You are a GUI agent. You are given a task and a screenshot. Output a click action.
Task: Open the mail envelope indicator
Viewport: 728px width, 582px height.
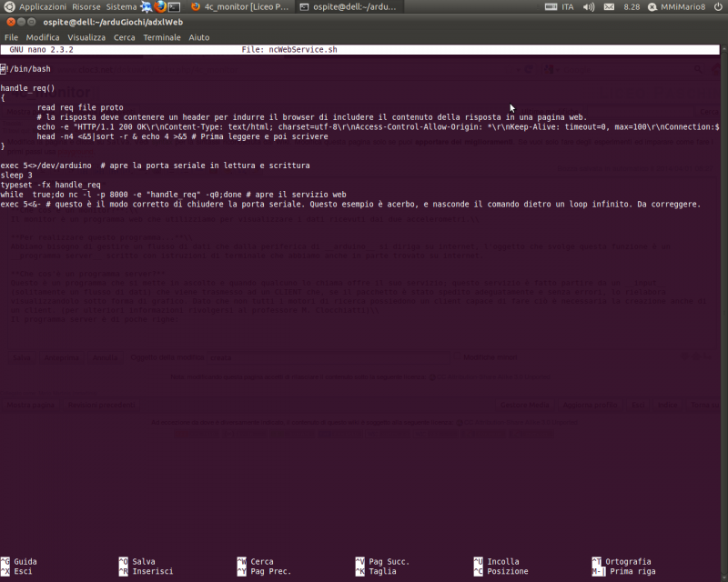point(609,7)
